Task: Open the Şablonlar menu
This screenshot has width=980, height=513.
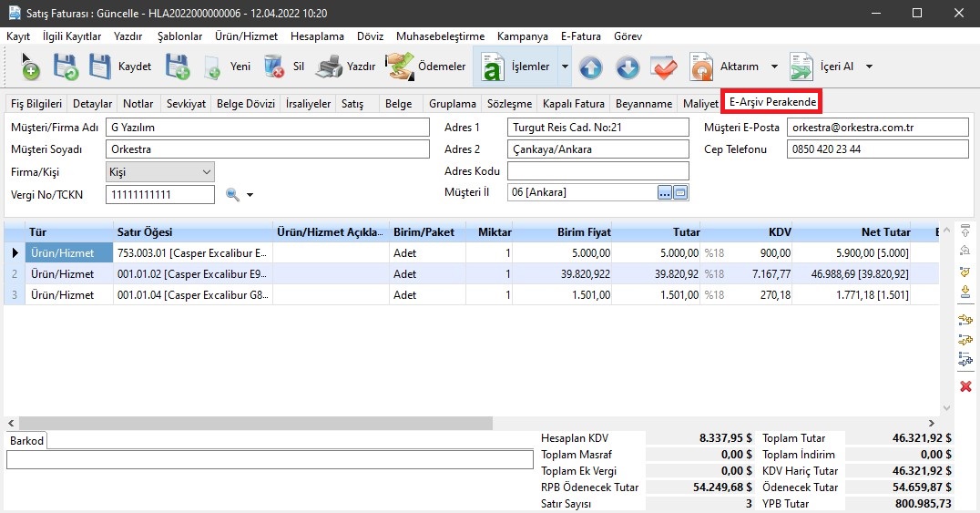Action: pyautogui.click(x=179, y=36)
